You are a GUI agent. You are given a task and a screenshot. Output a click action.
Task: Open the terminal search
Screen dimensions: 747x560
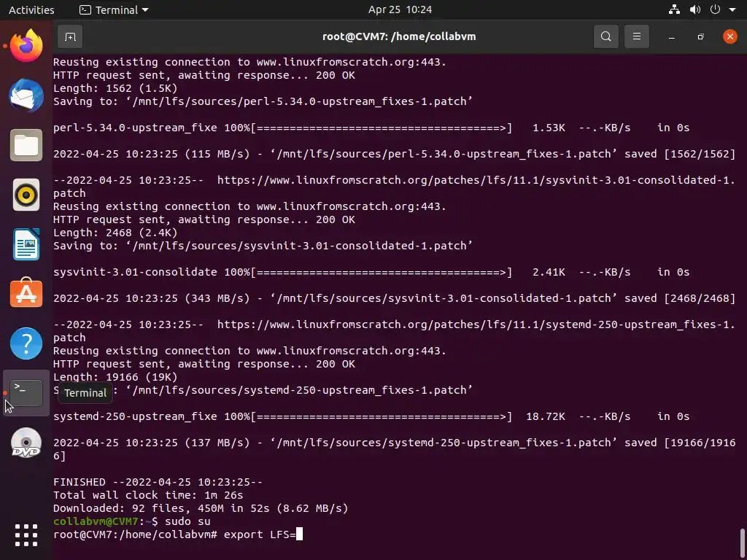(x=606, y=36)
